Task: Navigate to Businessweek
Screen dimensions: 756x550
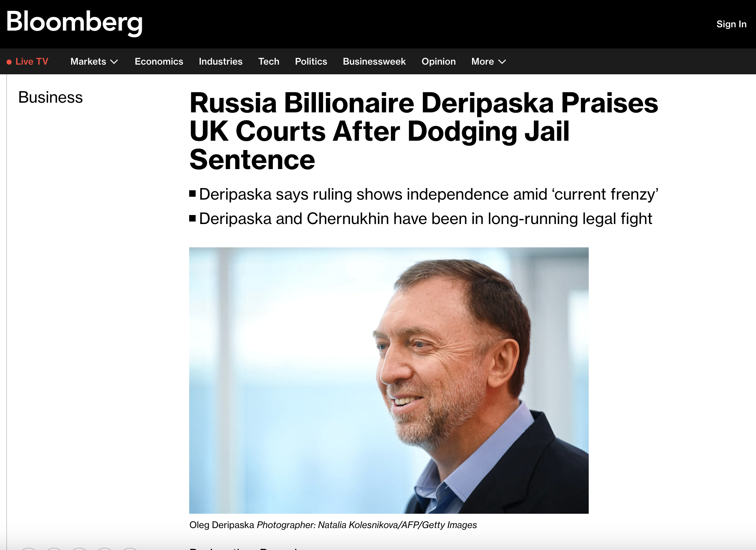Action: point(374,62)
